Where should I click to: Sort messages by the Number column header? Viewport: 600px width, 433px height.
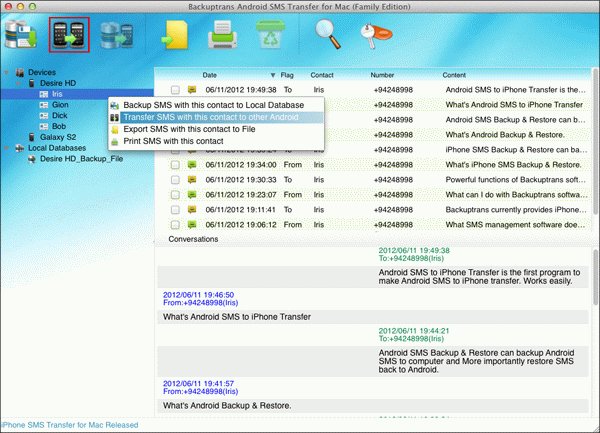(382, 75)
